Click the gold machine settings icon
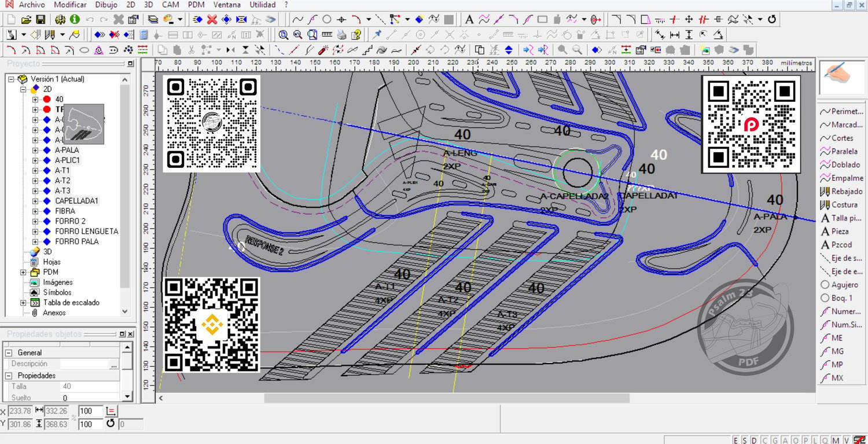Screen dimensions: 868x444 coord(60,20)
